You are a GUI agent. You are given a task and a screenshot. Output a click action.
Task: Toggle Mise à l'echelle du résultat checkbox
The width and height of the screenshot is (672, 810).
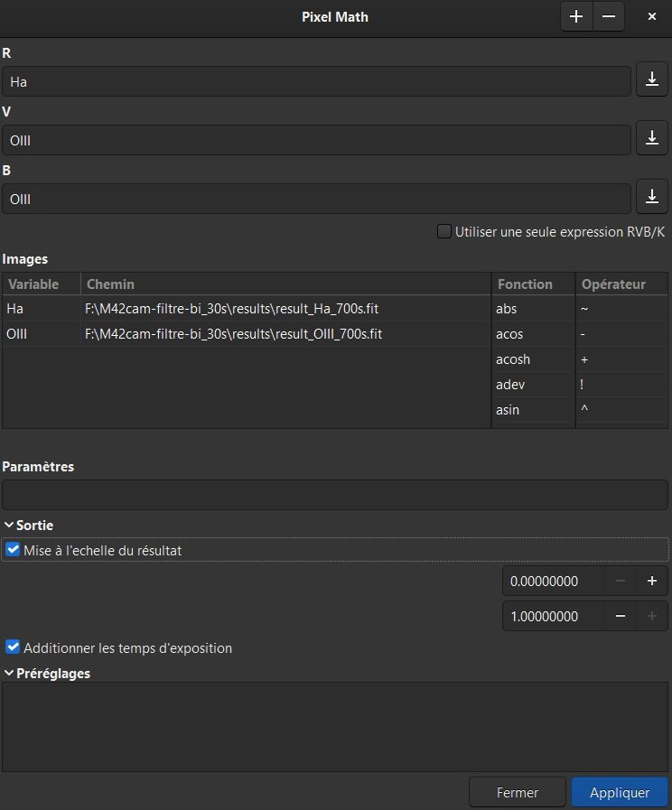point(13,549)
